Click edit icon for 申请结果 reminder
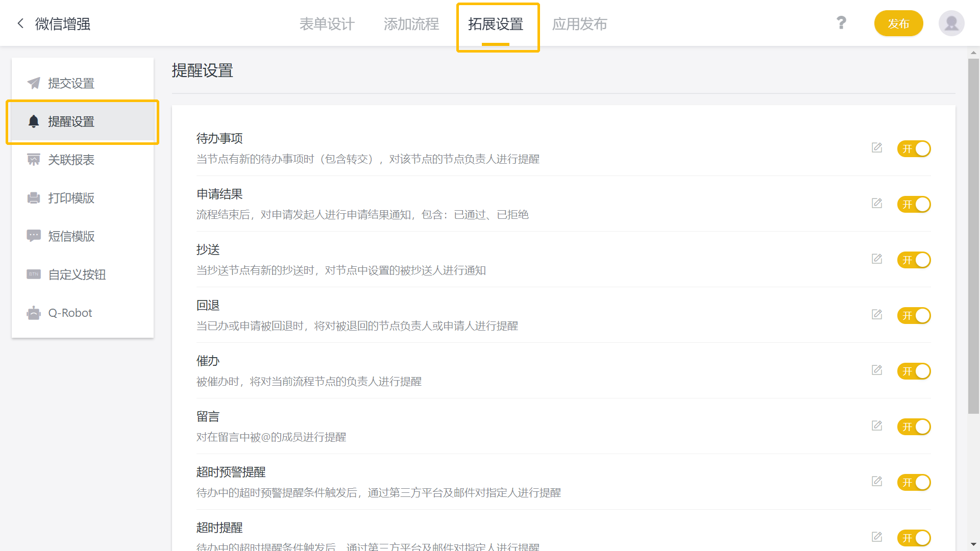The height and width of the screenshot is (551, 980). pos(877,204)
